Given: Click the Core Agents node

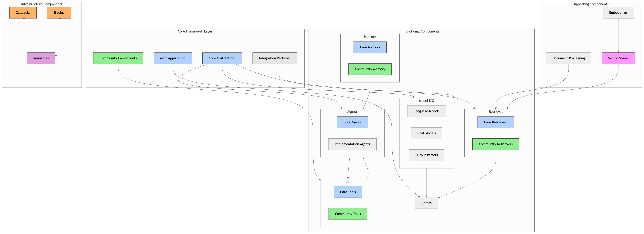Looking at the screenshot, I should [352, 122].
